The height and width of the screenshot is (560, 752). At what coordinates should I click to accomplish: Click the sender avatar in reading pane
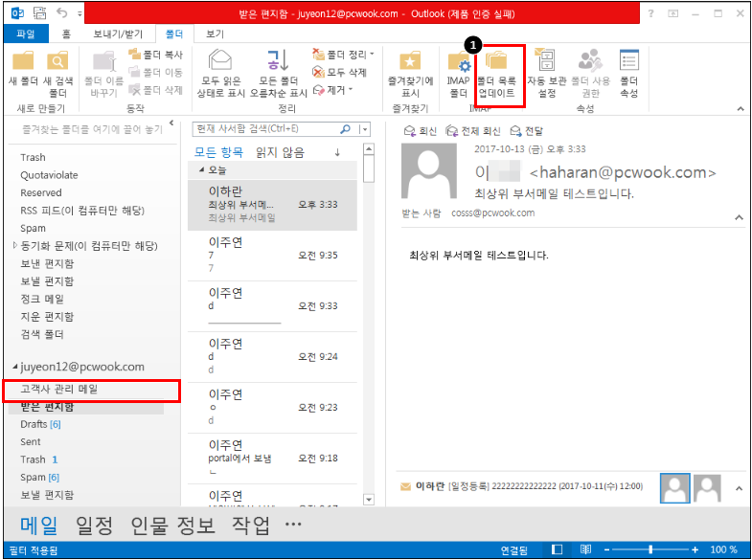click(429, 171)
